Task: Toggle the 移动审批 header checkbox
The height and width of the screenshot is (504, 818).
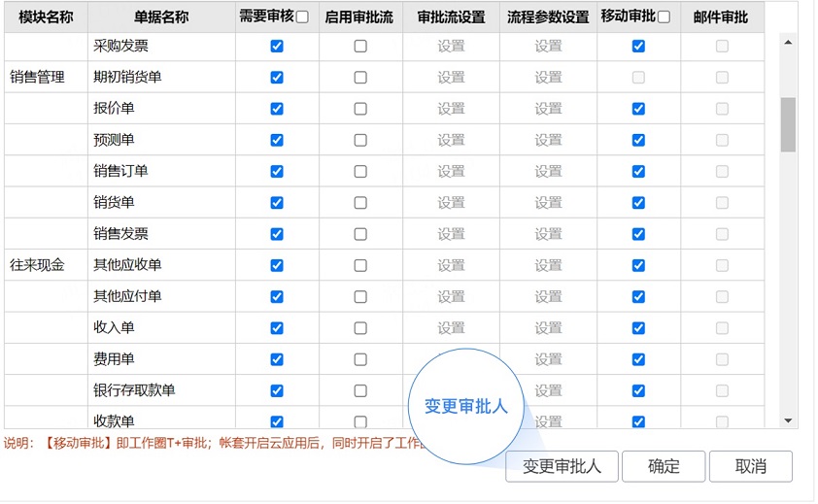Action: tap(665, 17)
